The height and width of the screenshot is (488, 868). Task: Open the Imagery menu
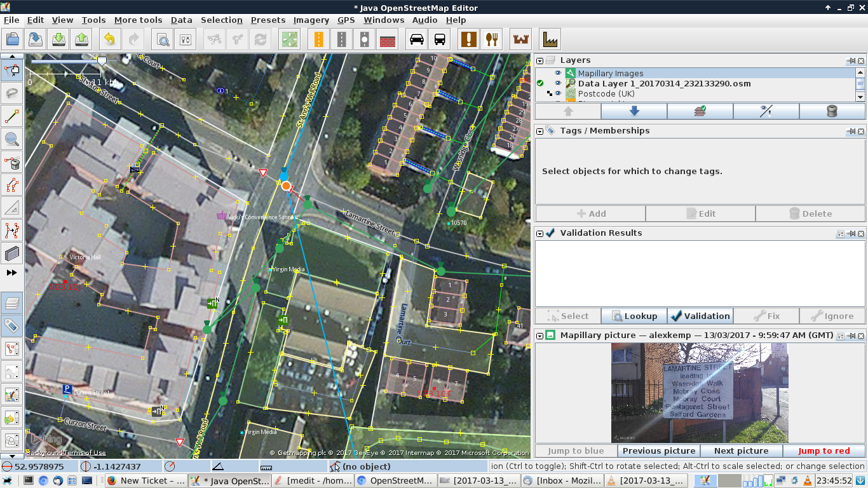coord(311,20)
